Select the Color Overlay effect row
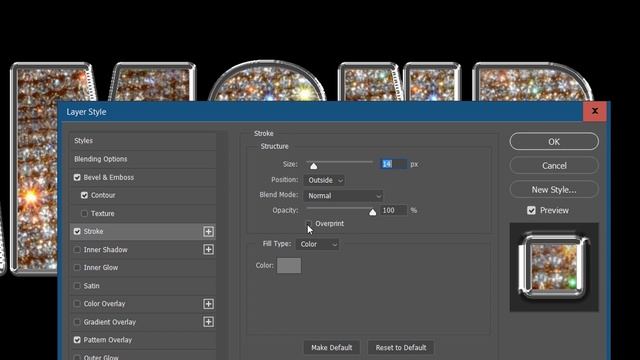 click(143, 304)
